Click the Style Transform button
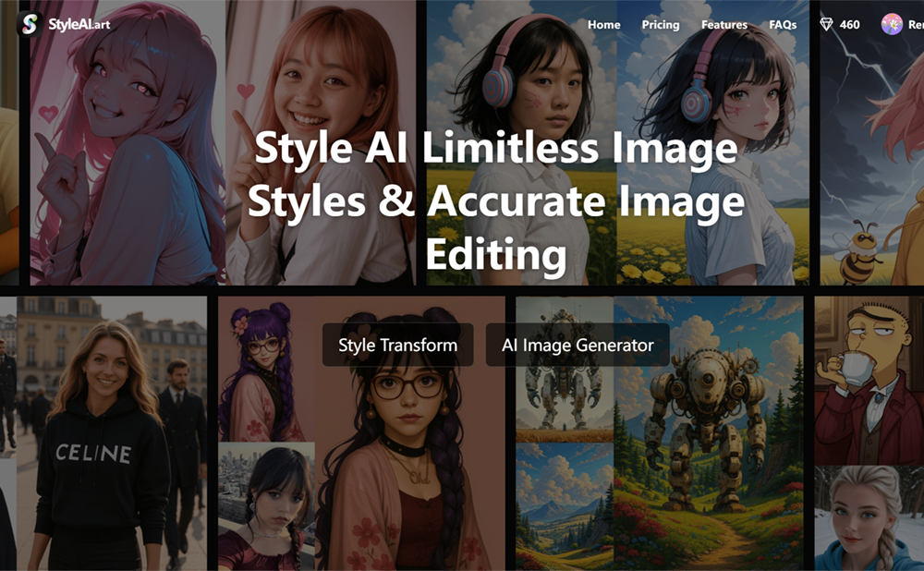This screenshot has height=571, width=924. click(x=397, y=345)
